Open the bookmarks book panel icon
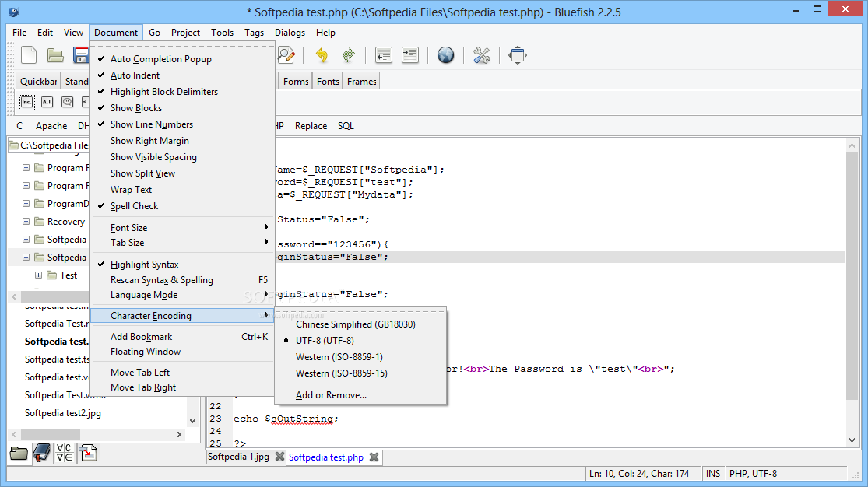 click(41, 454)
